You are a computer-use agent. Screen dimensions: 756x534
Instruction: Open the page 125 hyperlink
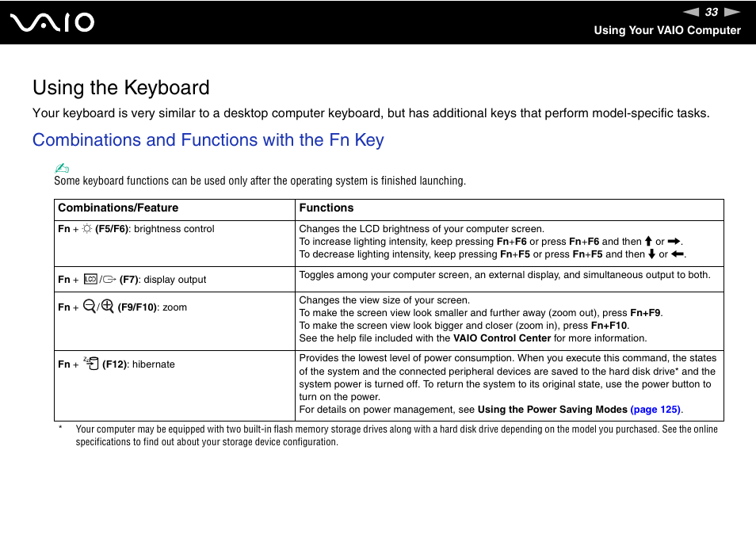pos(655,409)
